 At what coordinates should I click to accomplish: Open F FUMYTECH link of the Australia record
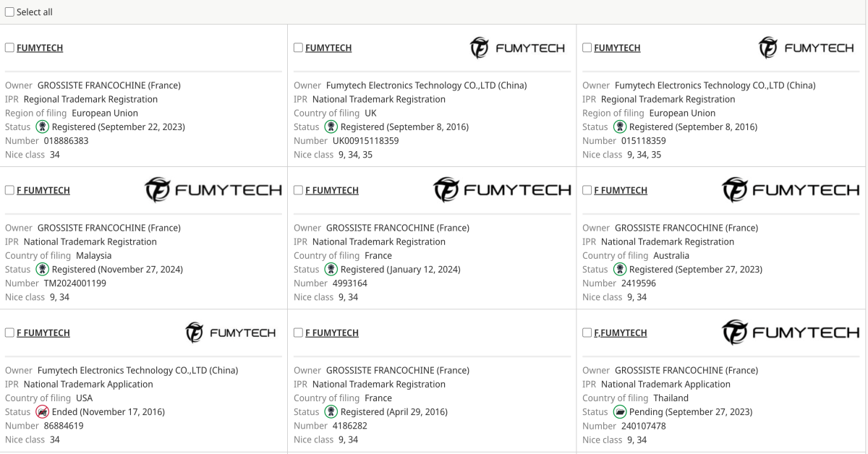tap(621, 191)
